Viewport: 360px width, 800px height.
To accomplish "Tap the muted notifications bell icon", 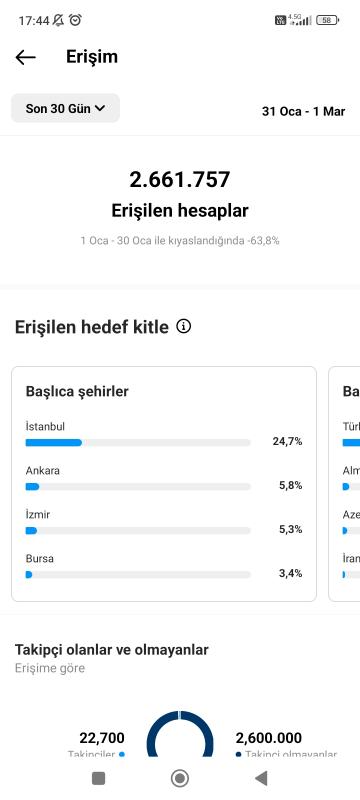I will point(59,20).
